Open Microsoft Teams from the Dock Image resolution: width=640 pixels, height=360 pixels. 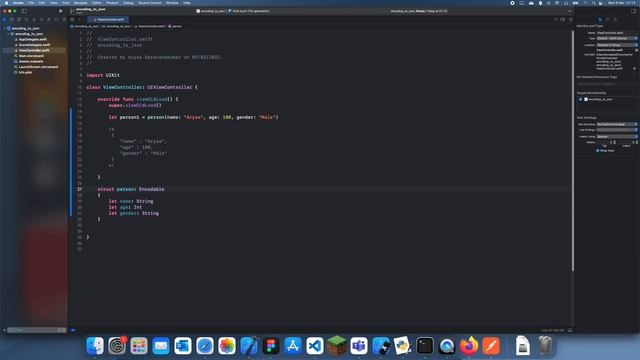359,346
